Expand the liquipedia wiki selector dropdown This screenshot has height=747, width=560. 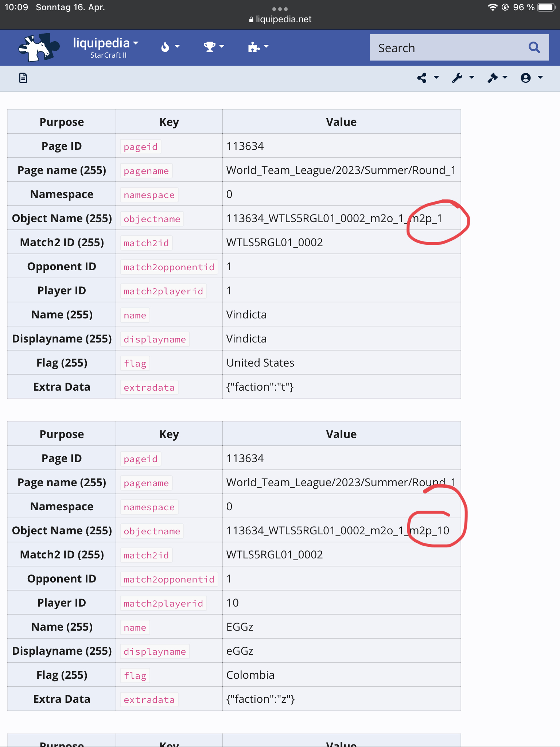pyautogui.click(x=136, y=43)
